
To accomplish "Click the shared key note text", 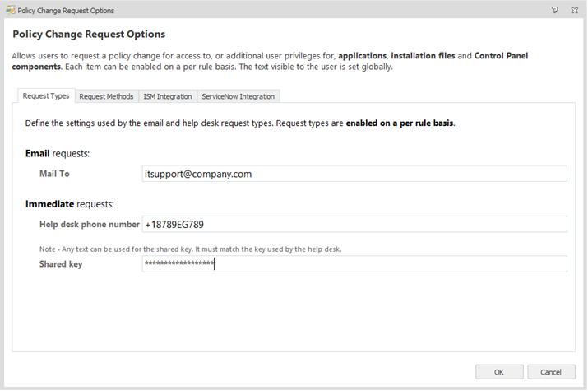I will [x=189, y=249].
